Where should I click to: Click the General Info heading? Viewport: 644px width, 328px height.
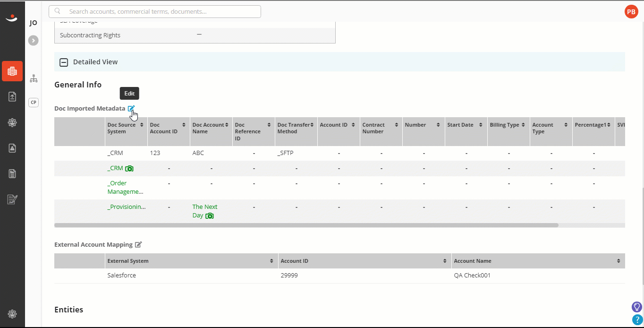[78, 85]
